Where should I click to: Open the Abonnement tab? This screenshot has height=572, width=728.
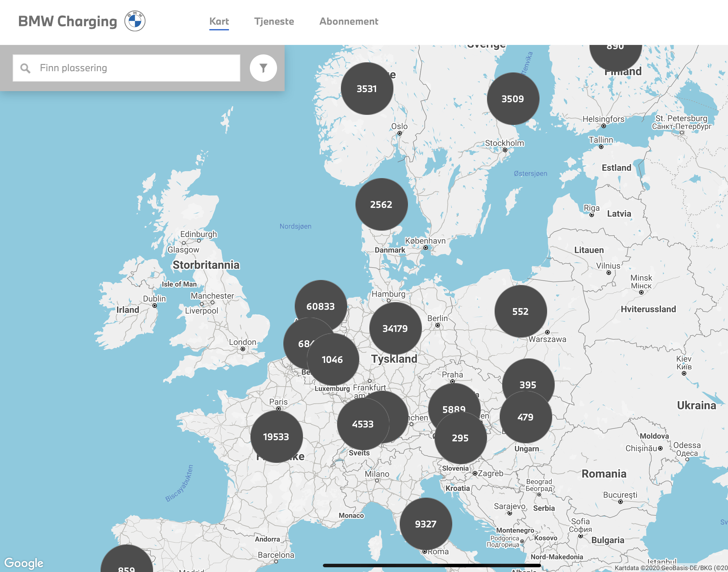click(349, 22)
